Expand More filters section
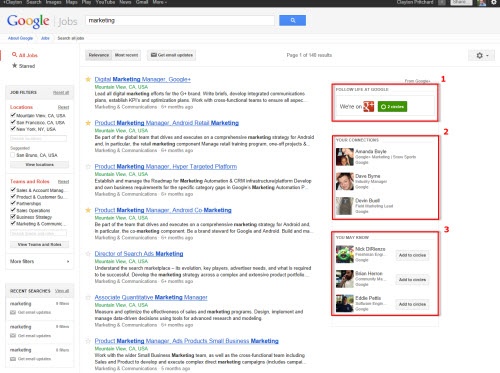The width and height of the screenshot is (500, 373). pyautogui.click(x=39, y=261)
